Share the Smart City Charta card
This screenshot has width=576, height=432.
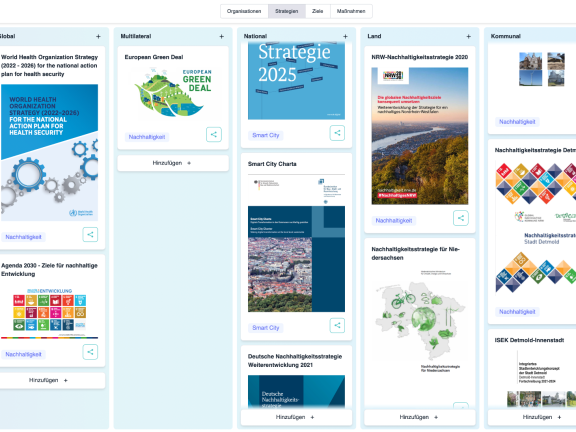click(337, 325)
